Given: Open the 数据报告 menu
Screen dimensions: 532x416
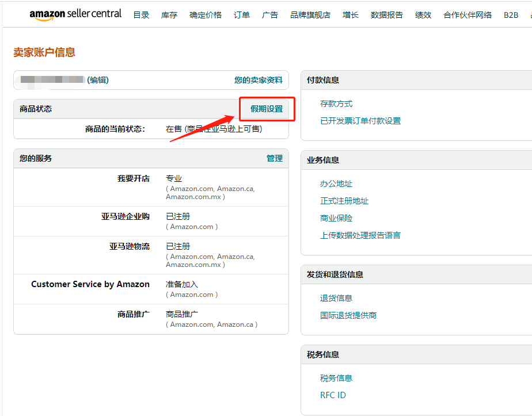Looking at the screenshot, I should 387,15.
